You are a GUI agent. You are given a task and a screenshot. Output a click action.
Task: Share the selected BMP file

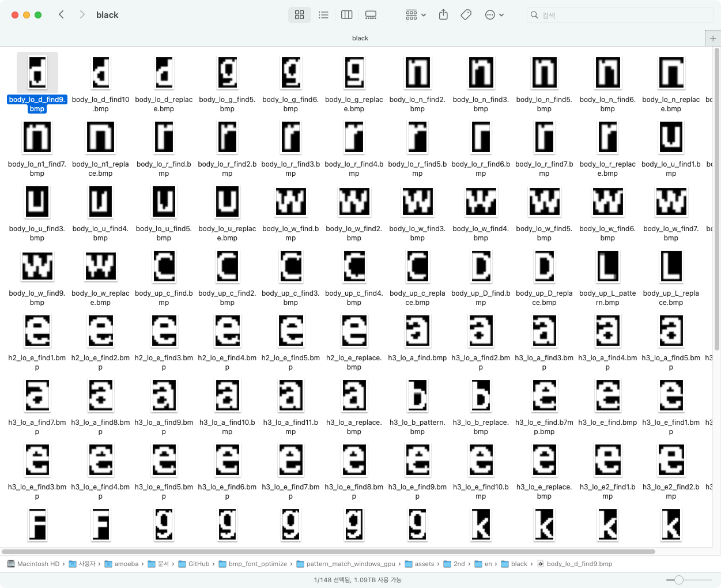tap(443, 15)
